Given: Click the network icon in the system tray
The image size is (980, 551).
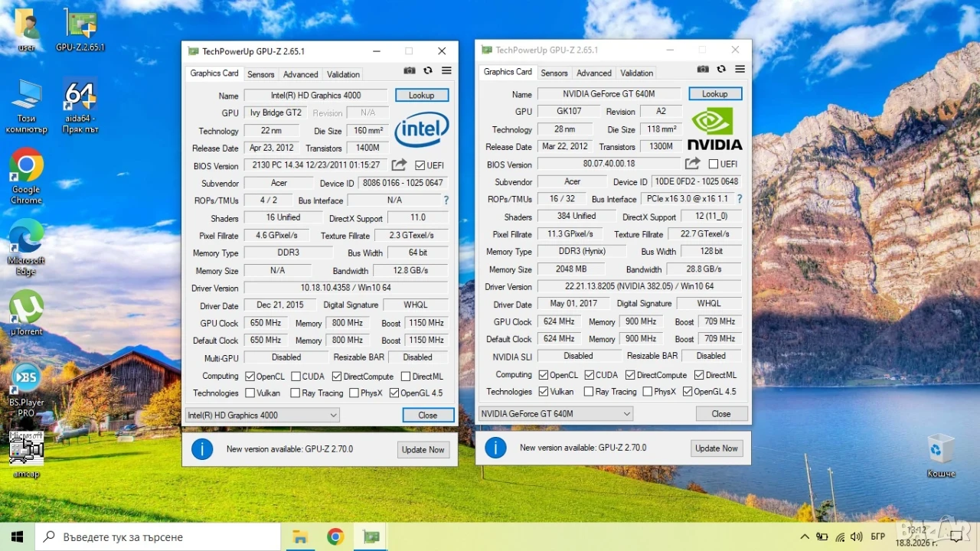Looking at the screenshot, I should [x=840, y=536].
